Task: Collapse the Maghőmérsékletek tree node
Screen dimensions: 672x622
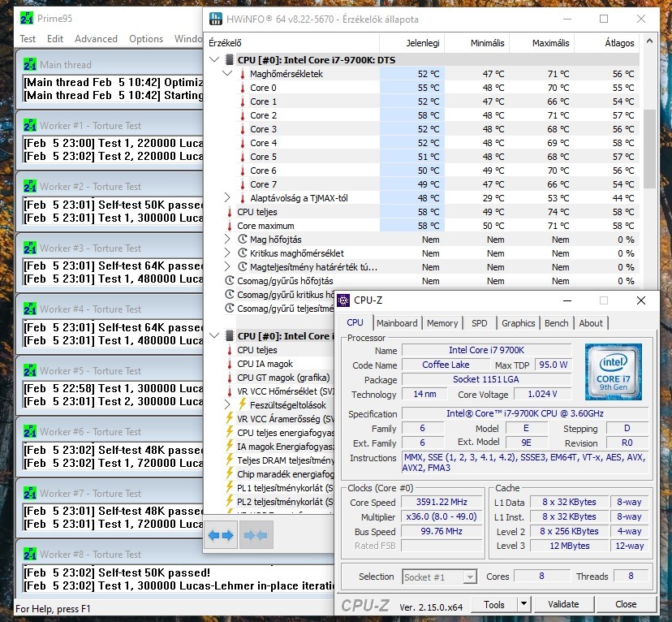Action: [x=227, y=73]
